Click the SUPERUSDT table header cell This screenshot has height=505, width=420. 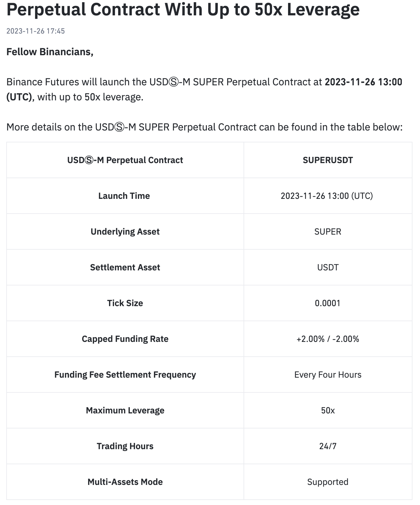coord(328,160)
